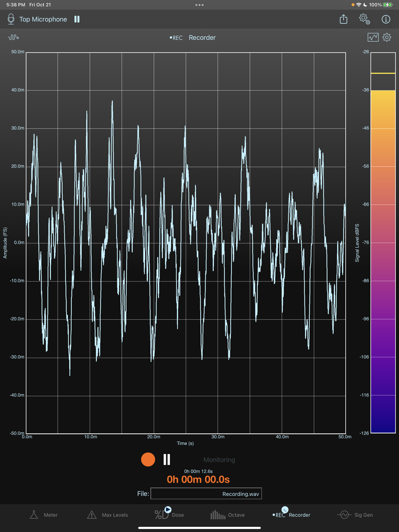Switch to the Meter tab
Image resolution: width=399 pixels, height=532 pixels.
44,515
